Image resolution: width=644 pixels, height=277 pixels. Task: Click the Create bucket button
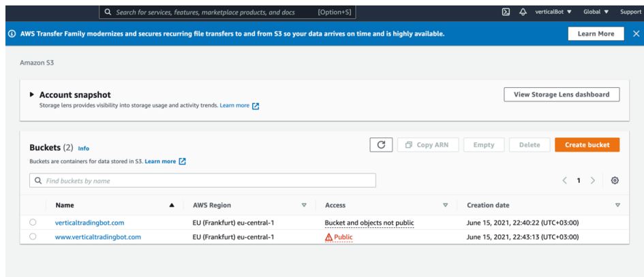pyautogui.click(x=587, y=144)
